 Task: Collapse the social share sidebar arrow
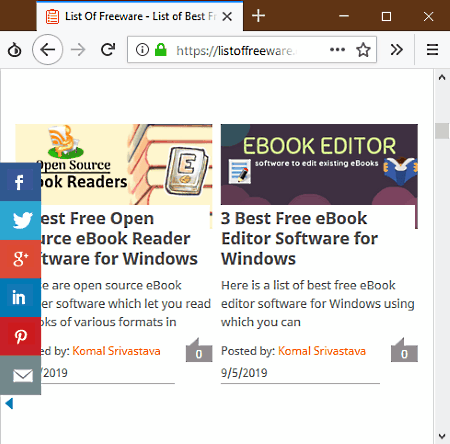[9, 403]
